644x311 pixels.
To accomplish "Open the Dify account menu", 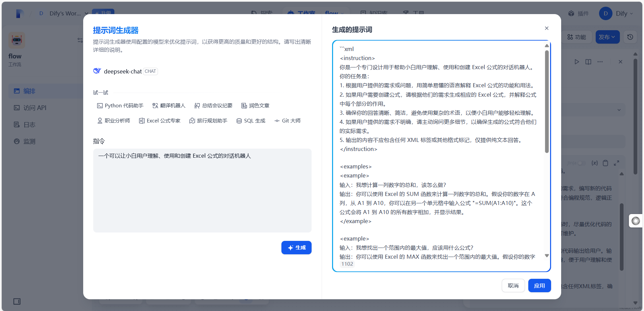I will point(616,13).
